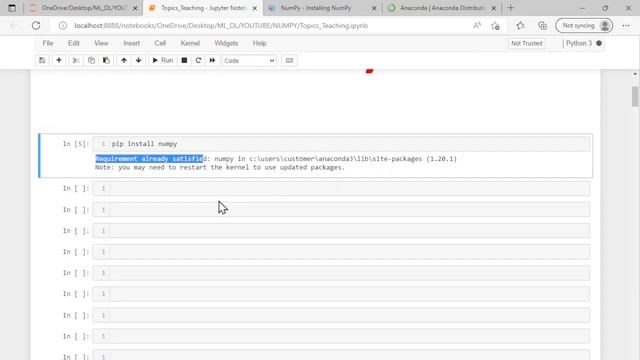This screenshot has height=360, width=640.
Task: Open the File menu
Action: [x=48, y=43]
